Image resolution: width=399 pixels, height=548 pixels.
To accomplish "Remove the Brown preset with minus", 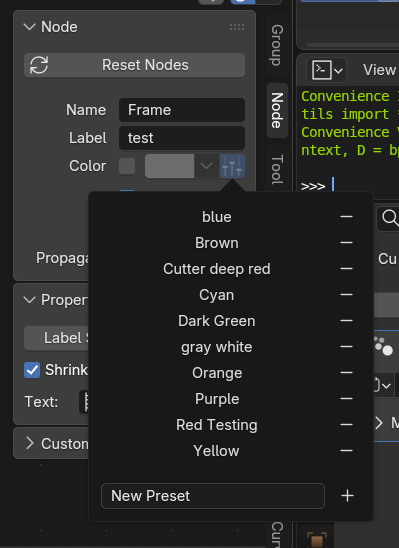I will point(346,243).
